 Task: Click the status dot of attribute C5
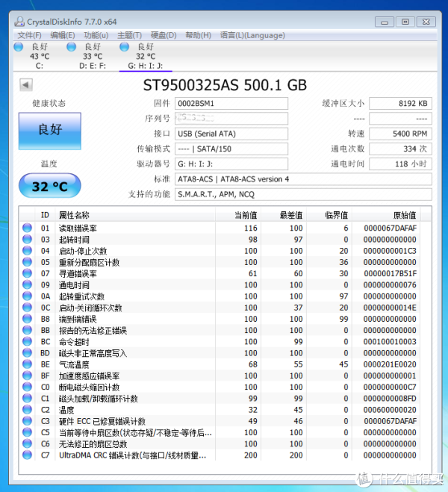pyautogui.click(x=28, y=432)
